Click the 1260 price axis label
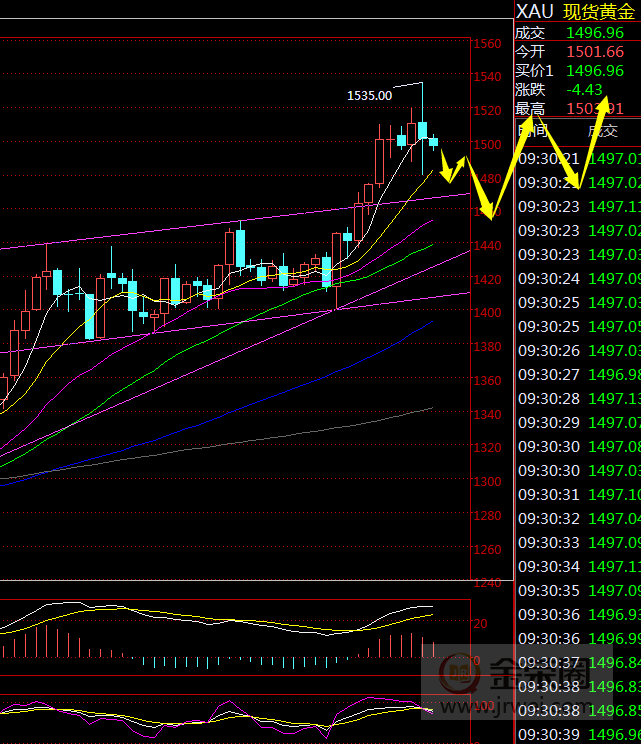This screenshot has height=744, width=641. pos(487,549)
